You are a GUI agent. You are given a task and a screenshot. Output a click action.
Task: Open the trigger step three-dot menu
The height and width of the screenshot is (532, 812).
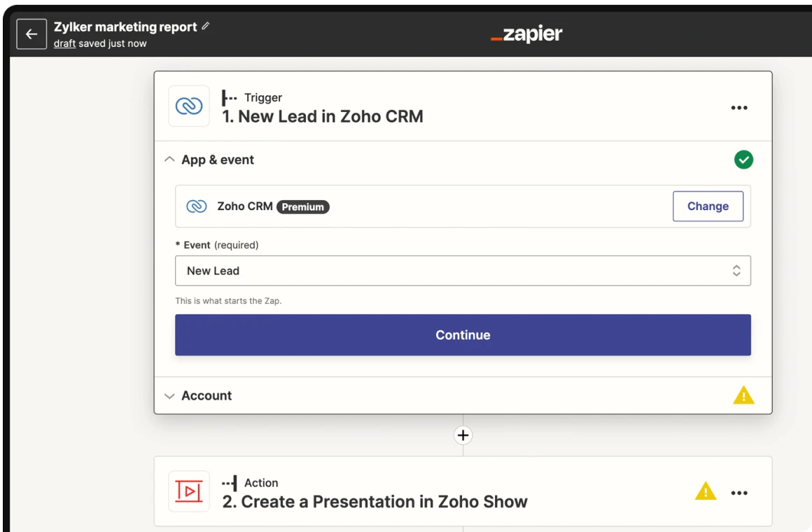click(739, 108)
